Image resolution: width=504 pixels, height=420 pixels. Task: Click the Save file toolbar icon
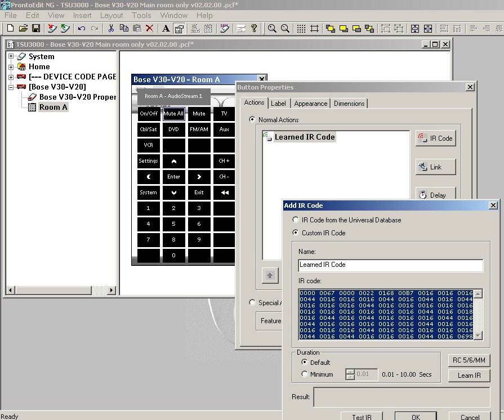click(36, 28)
